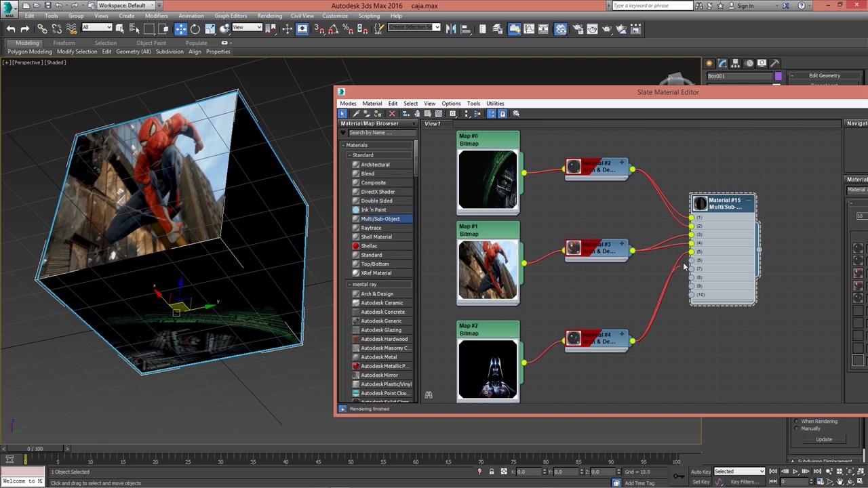Viewport: 868px width, 488px height.
Task: Click the pick material eyedropper in Slate editor
Action: 355,114
